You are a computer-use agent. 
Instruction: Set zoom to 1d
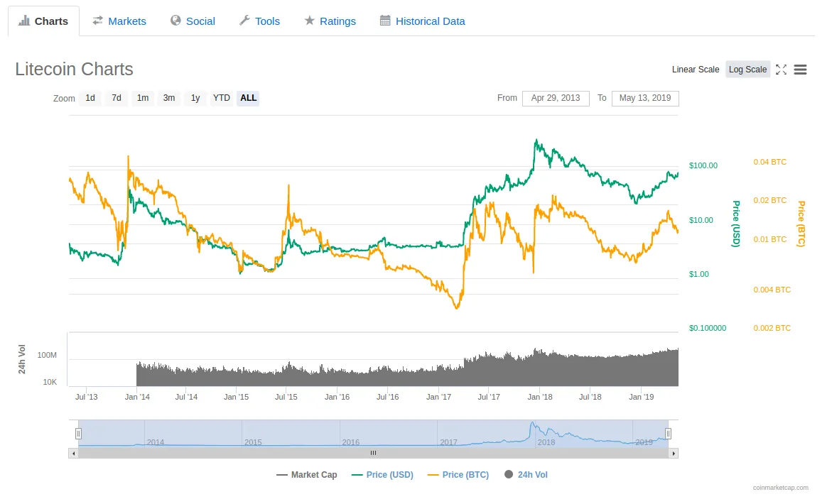pos(90,98)
